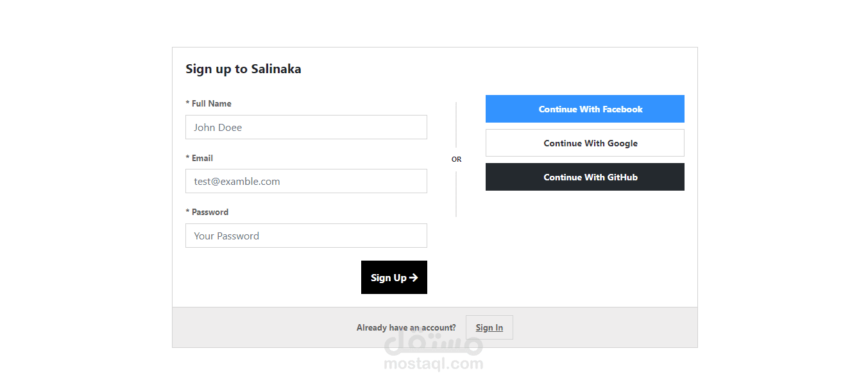Click the Full Name field label
This screenshot has width=868, height=380.
pyautogui.click(x=208, y=103)
